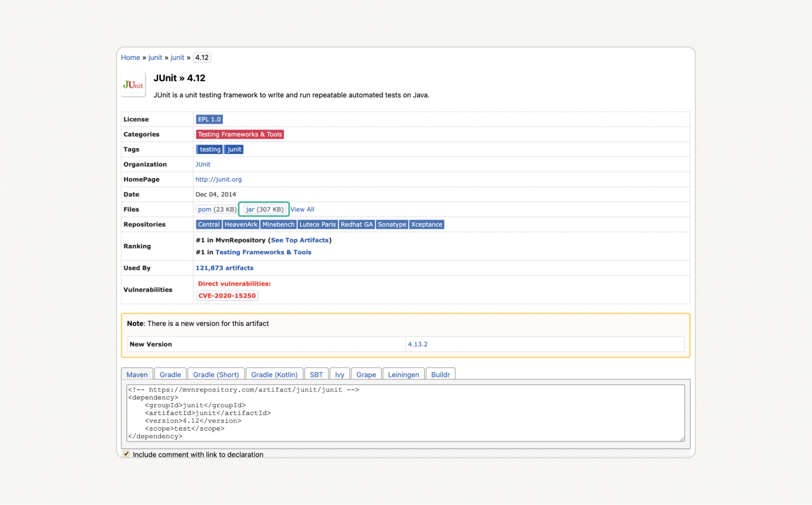Click the JUnit logo icon
The width and height of the screenshot is (812, 505).
[133, 84]
